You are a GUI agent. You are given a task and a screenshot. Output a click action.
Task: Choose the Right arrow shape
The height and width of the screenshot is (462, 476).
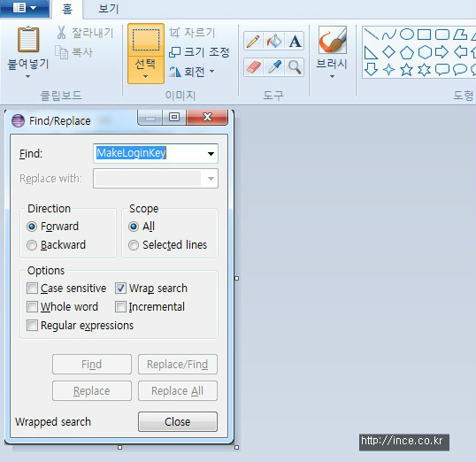point(441,52)
